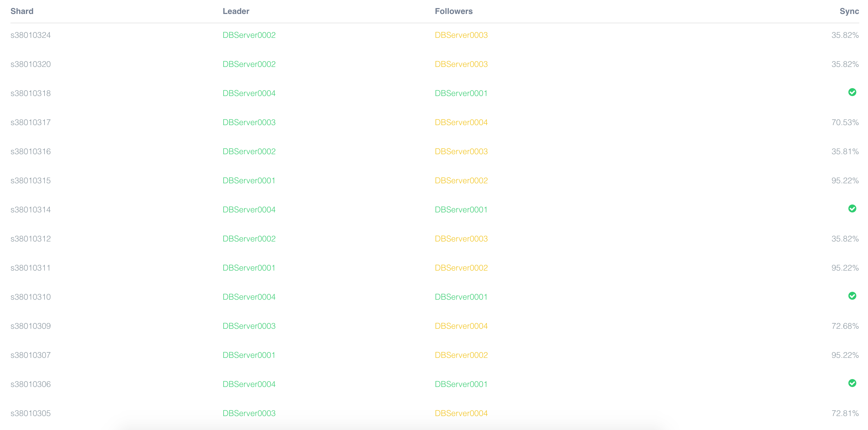Select the shard row s38010311
Viewport: 868px width, 430px height.
pos(31,267)
